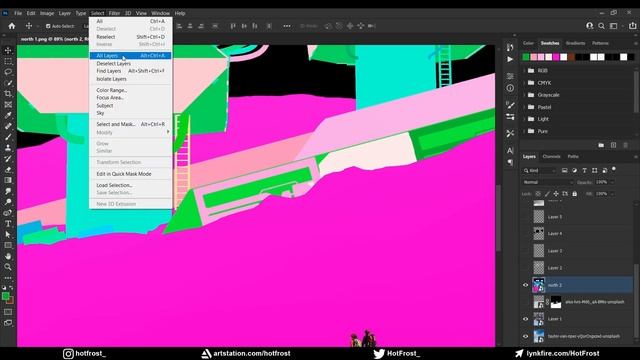Select the Zoom tool in the toolbox

pyautogui.click(x=8, y=267)
